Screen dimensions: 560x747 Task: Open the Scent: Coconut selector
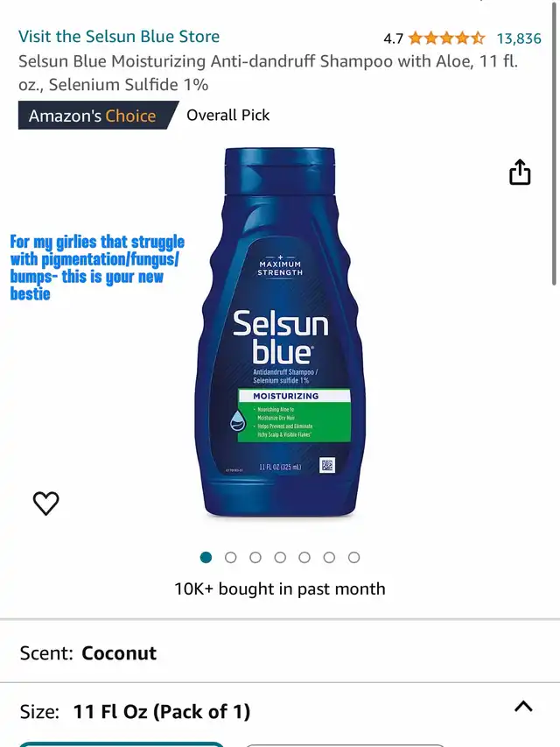tap(280, 653)
